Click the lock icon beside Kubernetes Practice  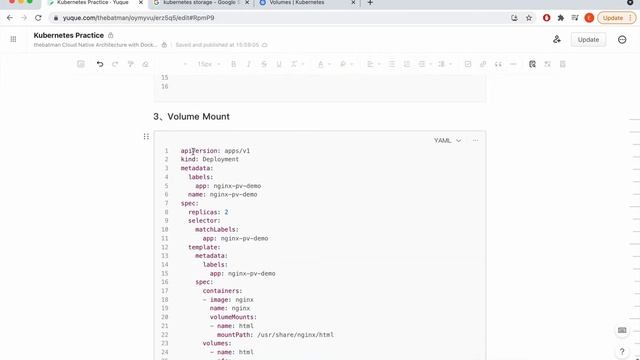coord(110,35)
